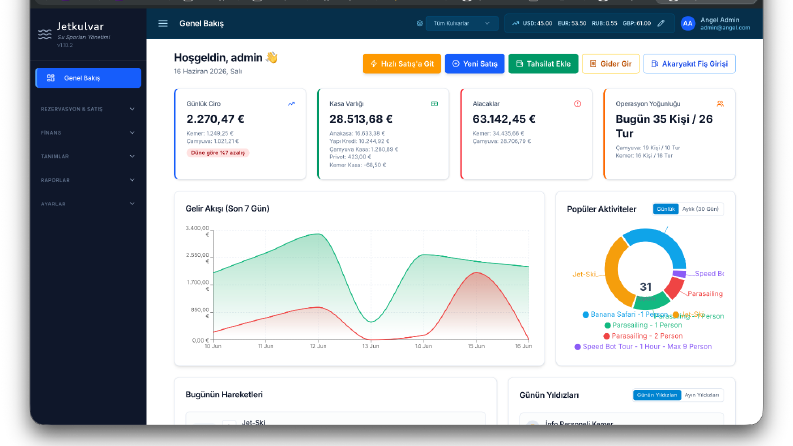Edit exchange rates with the pencil icon

click(661, 23)
